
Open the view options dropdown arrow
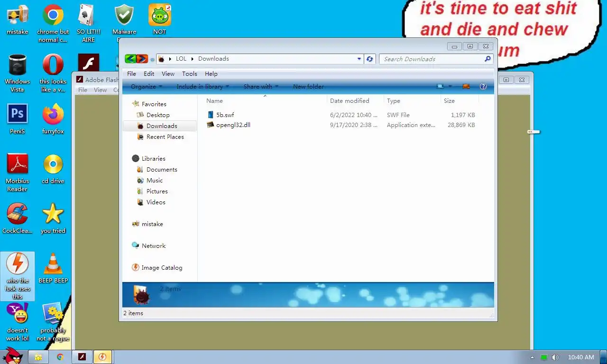click(451, 87)
